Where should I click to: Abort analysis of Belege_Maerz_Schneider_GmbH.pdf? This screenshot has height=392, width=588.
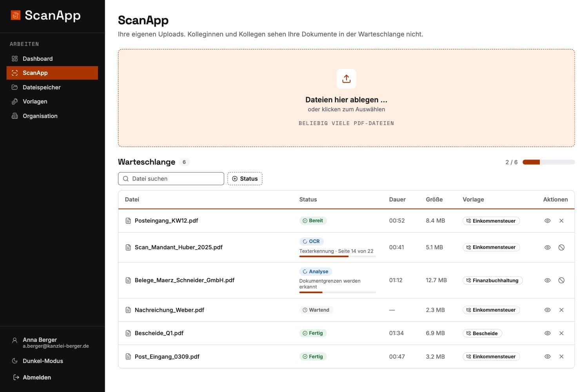(x=561, y=280)
